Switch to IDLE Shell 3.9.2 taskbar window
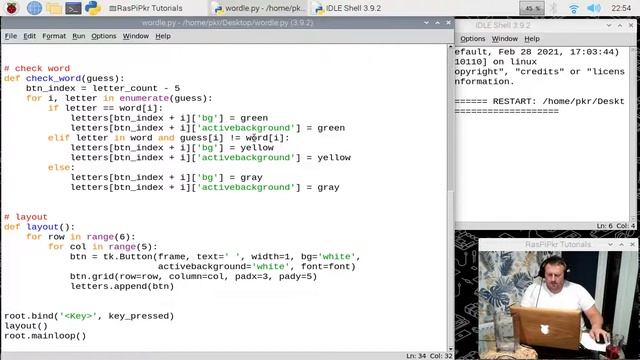This screenshot has height=360, width=640. point(349,8)
